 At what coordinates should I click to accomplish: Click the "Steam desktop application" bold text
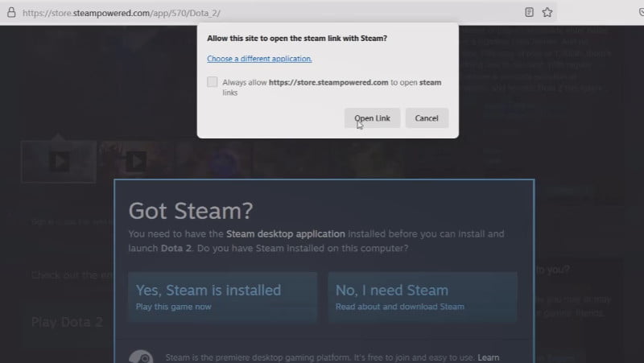tap(286, 234)
